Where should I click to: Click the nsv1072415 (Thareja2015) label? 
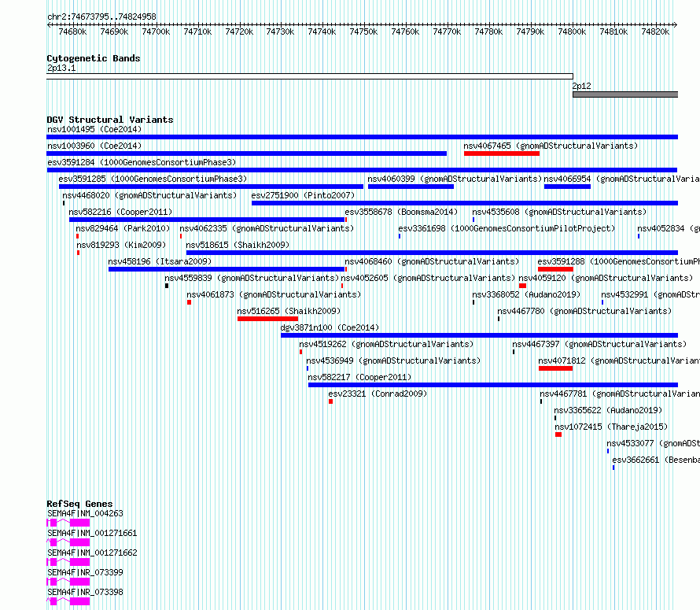(x=611, y=427)
